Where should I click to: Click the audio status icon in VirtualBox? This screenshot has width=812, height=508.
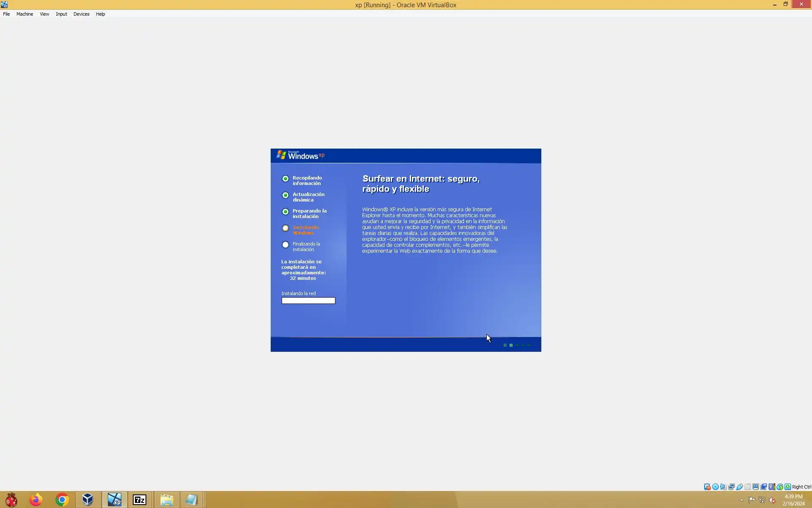[x=723, y=487]
